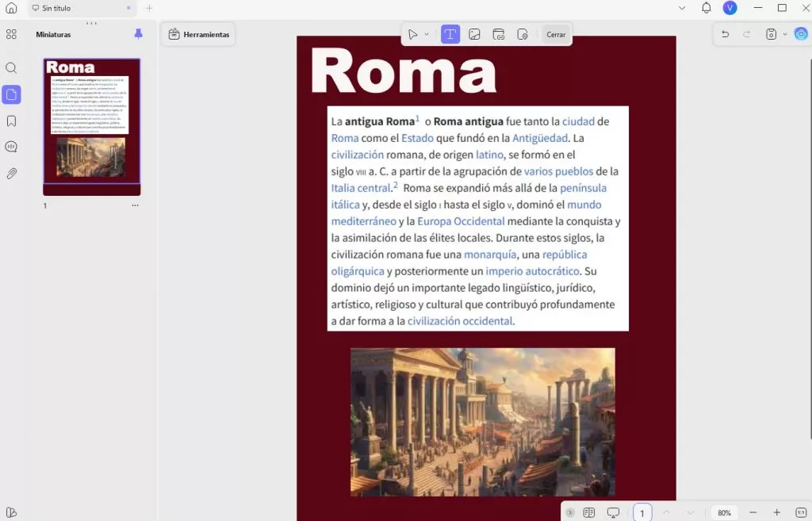This screenshot has width=812, height=521.
Task: Open the search panel in sidebar
Action: pyautogui.click(x=11, y=68)
